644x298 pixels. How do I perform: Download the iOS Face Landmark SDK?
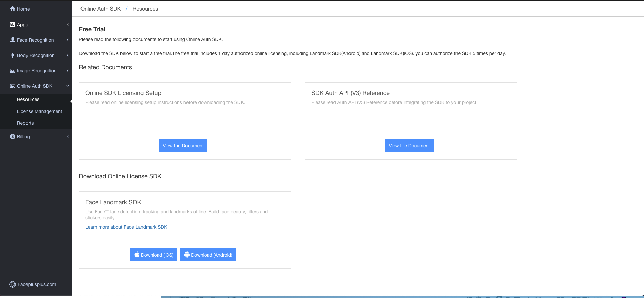[154, 255]
